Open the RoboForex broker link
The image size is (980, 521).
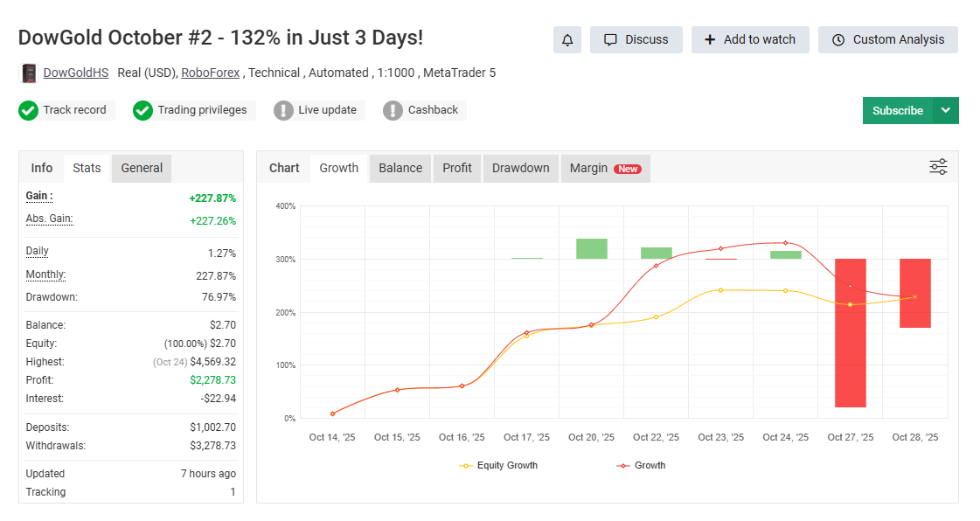tap(211, 73)
